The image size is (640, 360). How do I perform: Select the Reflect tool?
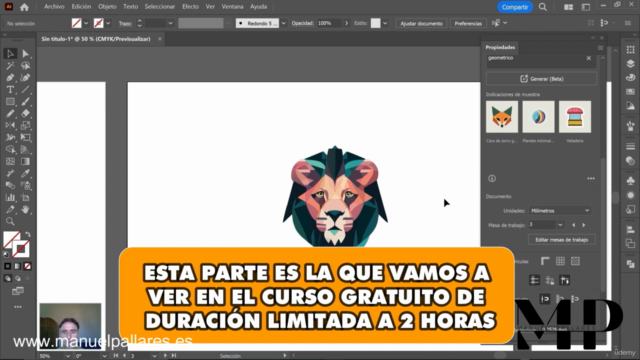(x=10, y=125)
